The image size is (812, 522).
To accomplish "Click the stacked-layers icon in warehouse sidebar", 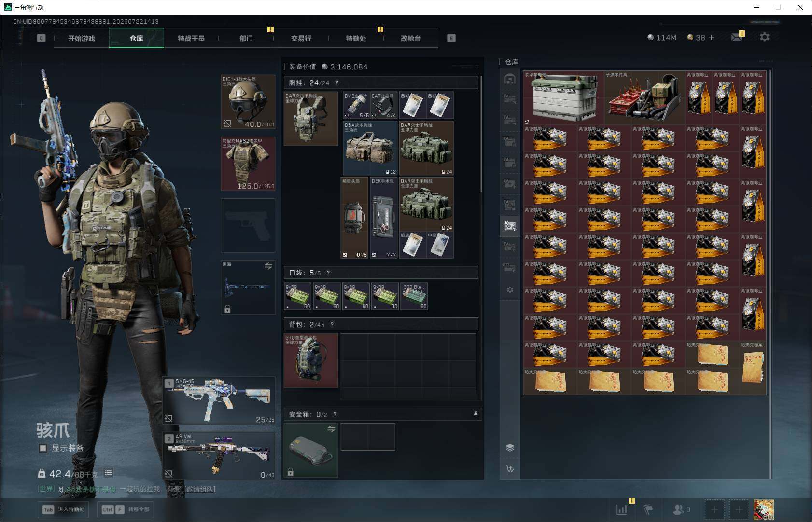I will tap(510, 448).
